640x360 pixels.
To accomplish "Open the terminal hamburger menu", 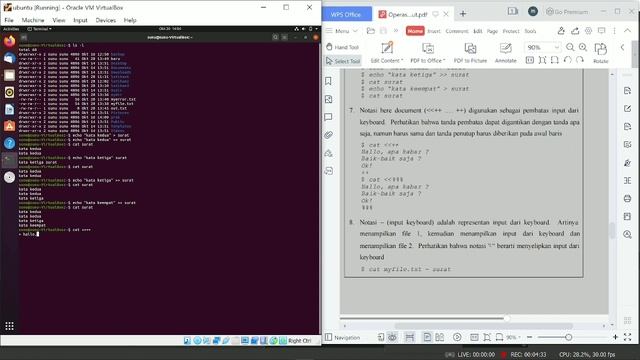I will (285, 37).
